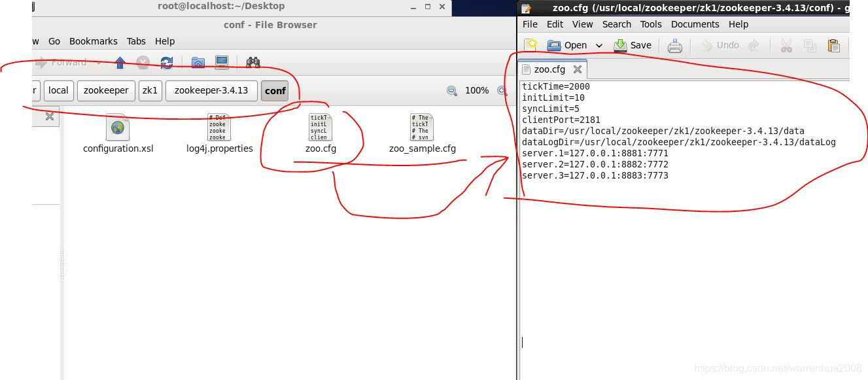This screenshot has width=868, height=380.
Task: Click the Undo button in gedit
Action: click(720, 45)
